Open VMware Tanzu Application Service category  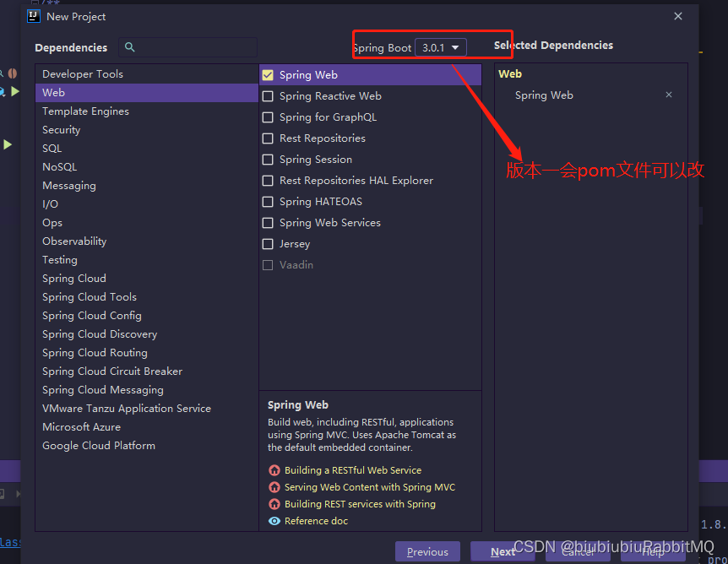pyautogui.click(x=147, y=408)
